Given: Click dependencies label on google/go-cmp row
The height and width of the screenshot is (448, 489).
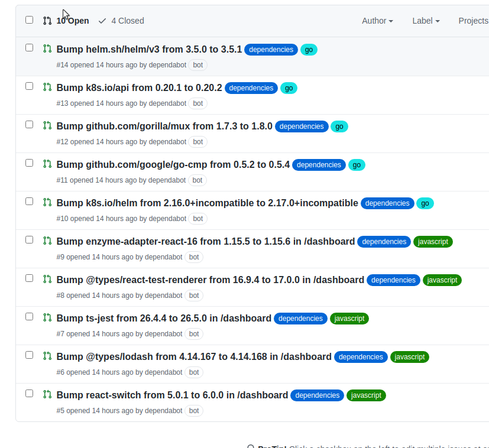Looking at the screenshot, I should click(319, 165).
